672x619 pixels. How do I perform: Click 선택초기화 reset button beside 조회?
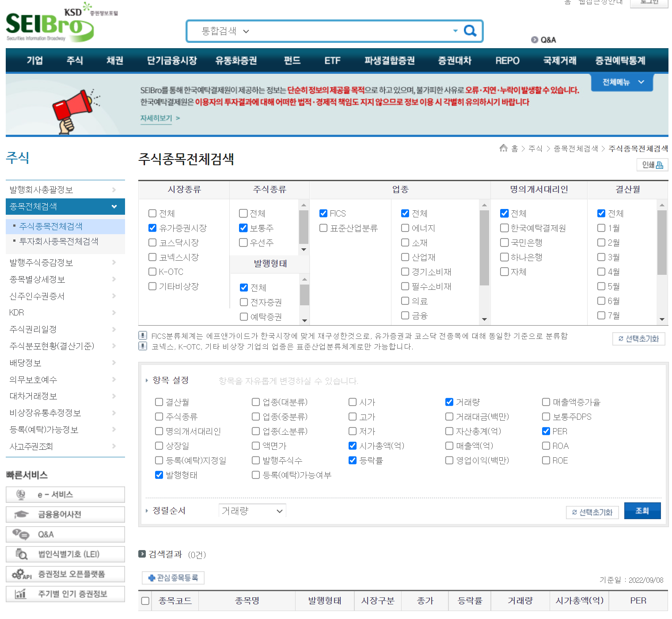click(x=592, y=513)
